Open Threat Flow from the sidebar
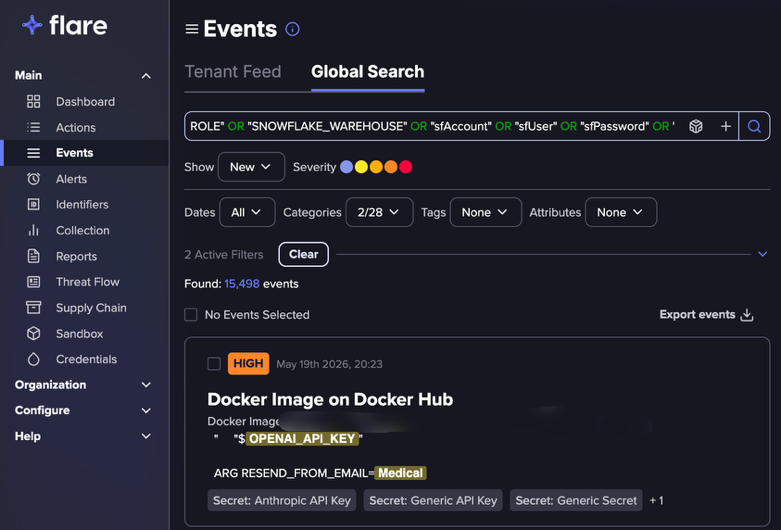 pyautogui.click(x=88, y=282)
